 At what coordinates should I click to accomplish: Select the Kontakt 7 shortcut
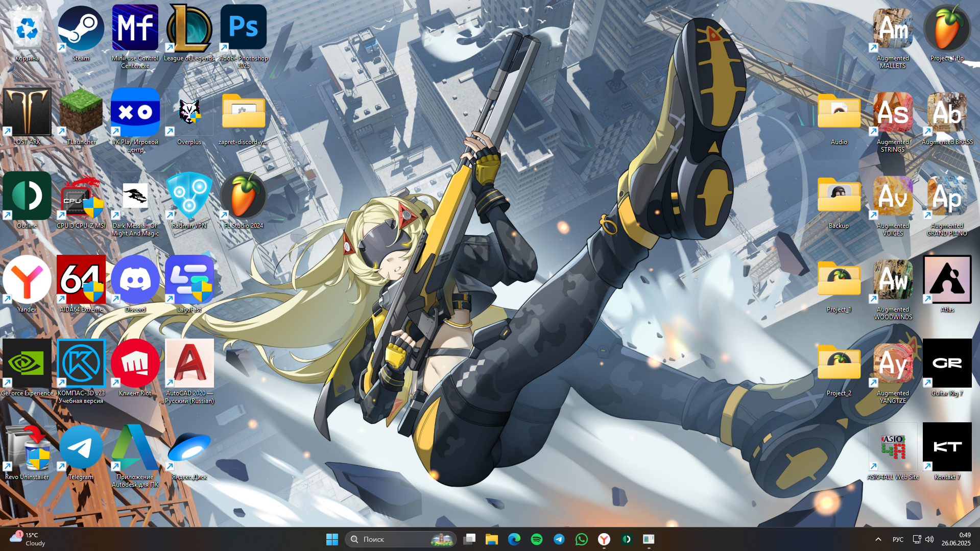click(947, 452)
